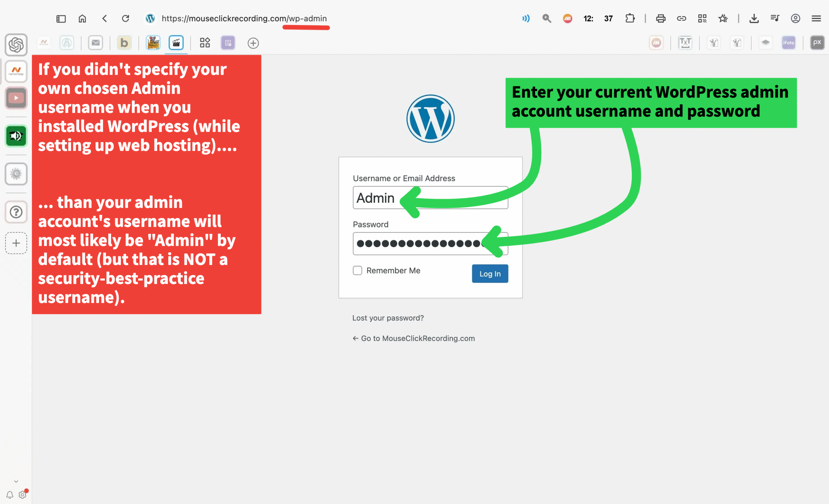Toggle the sidebar panel icon
Screen dimensions: 829x504
pos(61,18)
